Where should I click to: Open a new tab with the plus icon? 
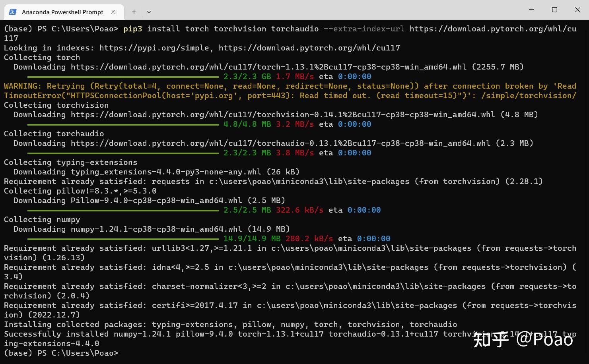(x=134, y=12)
